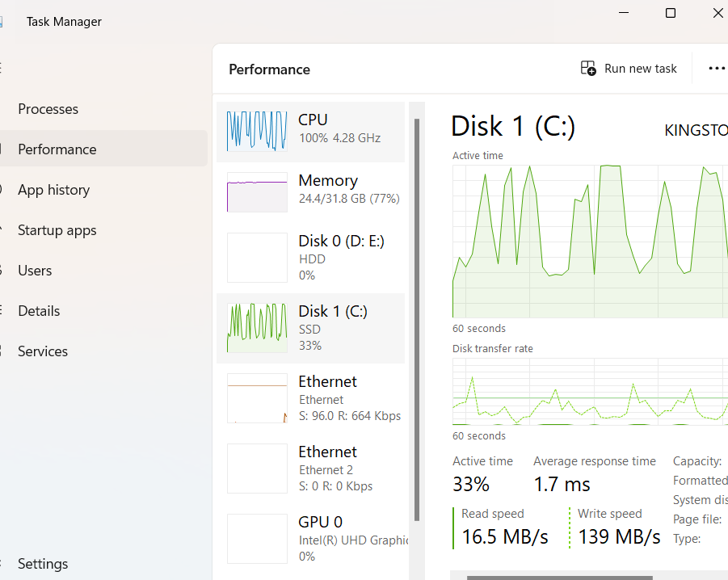Open Task Manager Settings

(43, 564)
